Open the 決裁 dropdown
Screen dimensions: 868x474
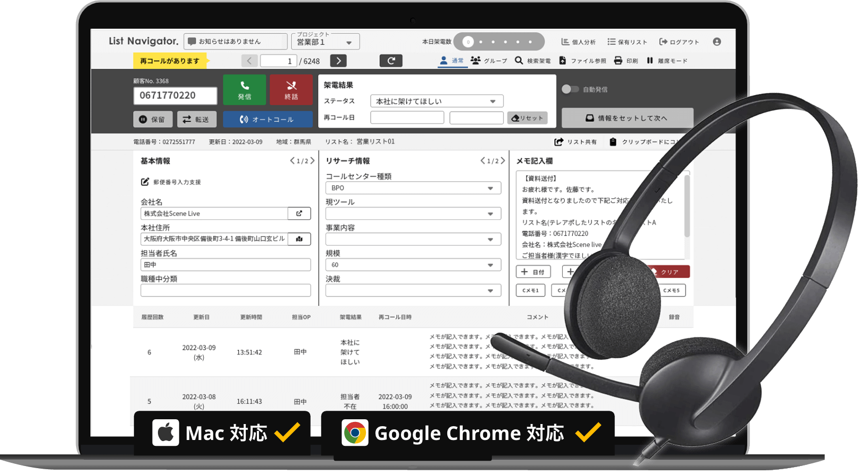coord(413,291)
